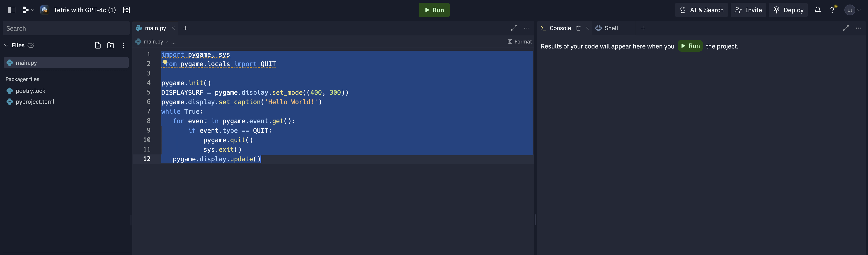Screen dimensions: 868x255
Task: Open pyproject.toml in the file tree
Action: coord(35,101)
